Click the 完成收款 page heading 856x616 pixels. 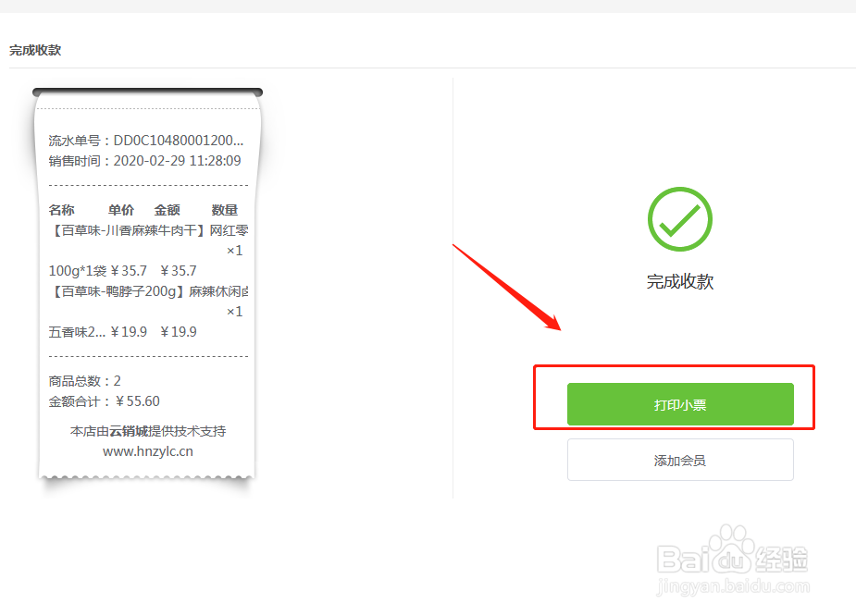35,50
